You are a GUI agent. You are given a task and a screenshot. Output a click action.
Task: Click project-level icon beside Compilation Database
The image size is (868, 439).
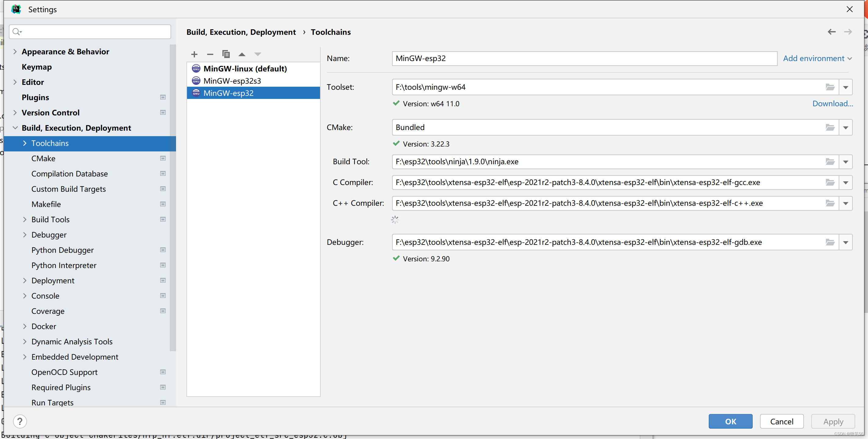coord(163,174)
